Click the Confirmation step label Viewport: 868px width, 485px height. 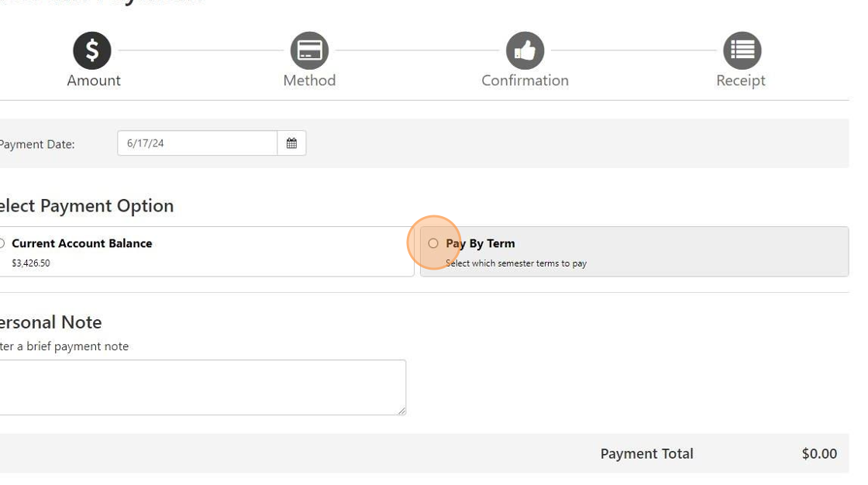click(x=525, y=81)
